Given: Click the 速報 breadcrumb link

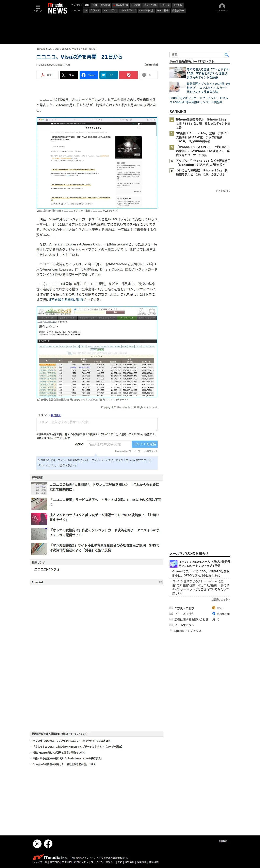Looking at the screenshot, I should (x=57, y=49).
